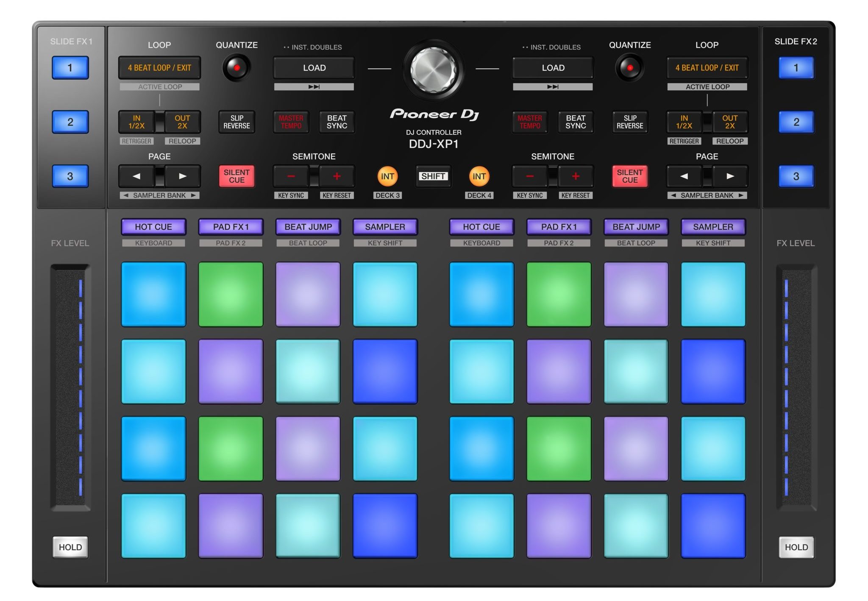868x601 pixels.
Task: Tap left deck top-row blue pad under HOT CUE
Action: coord(153,295)
